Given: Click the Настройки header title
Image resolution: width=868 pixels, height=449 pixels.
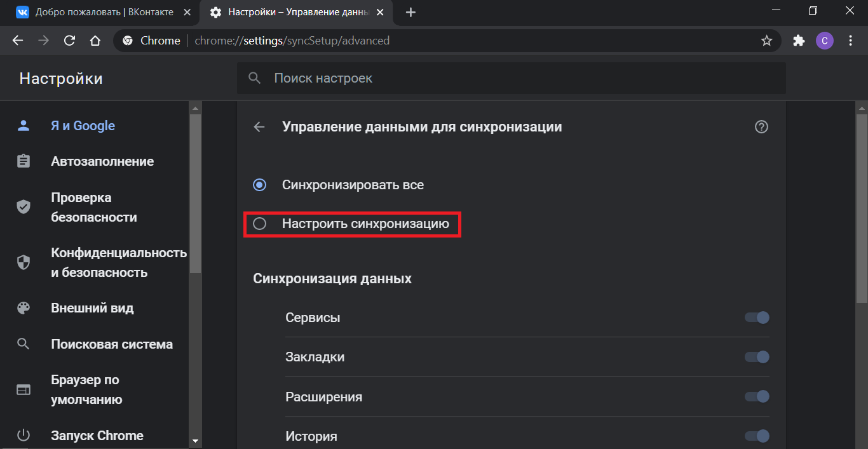Looking at the screenshot, I should point(61,78).
